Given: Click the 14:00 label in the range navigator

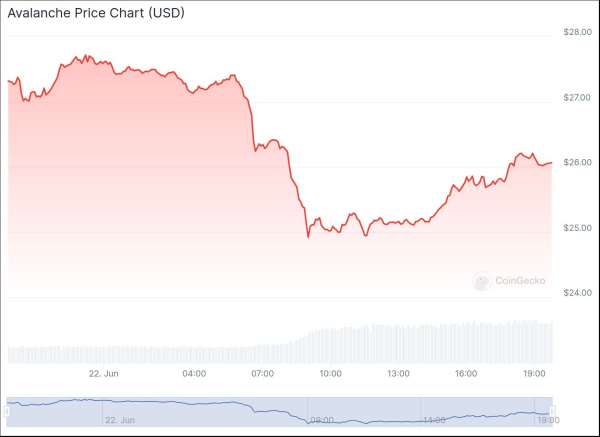Looking at the screenshot, I should click(x=435, y=421).
